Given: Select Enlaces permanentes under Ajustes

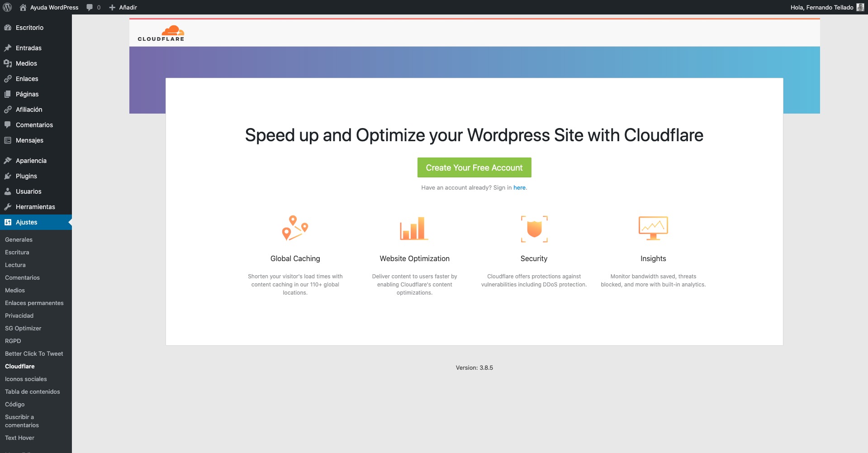Looking at the screenshot, I should click(x=34, y=303).
